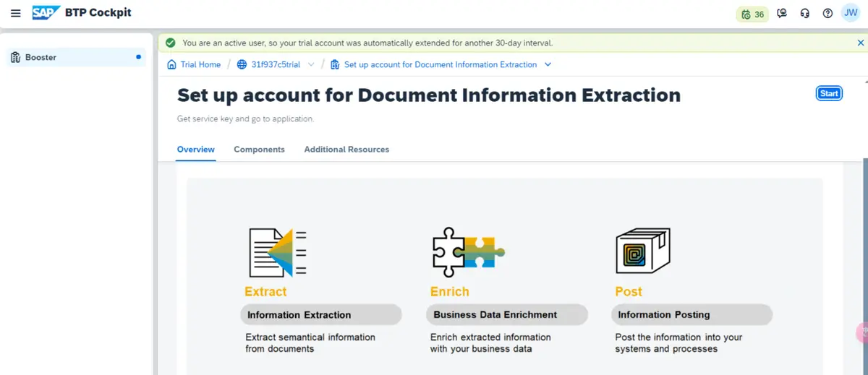Open the help question mark icon
This screenshot has height=375, width=868.
[828, 14]
